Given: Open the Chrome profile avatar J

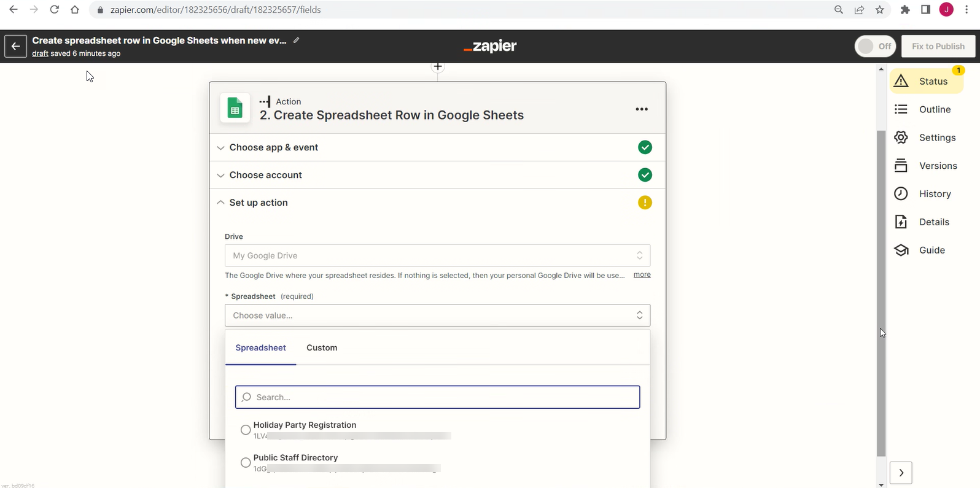Looking at the screenshot, I should pyautogui.click(x=946, y=10).
